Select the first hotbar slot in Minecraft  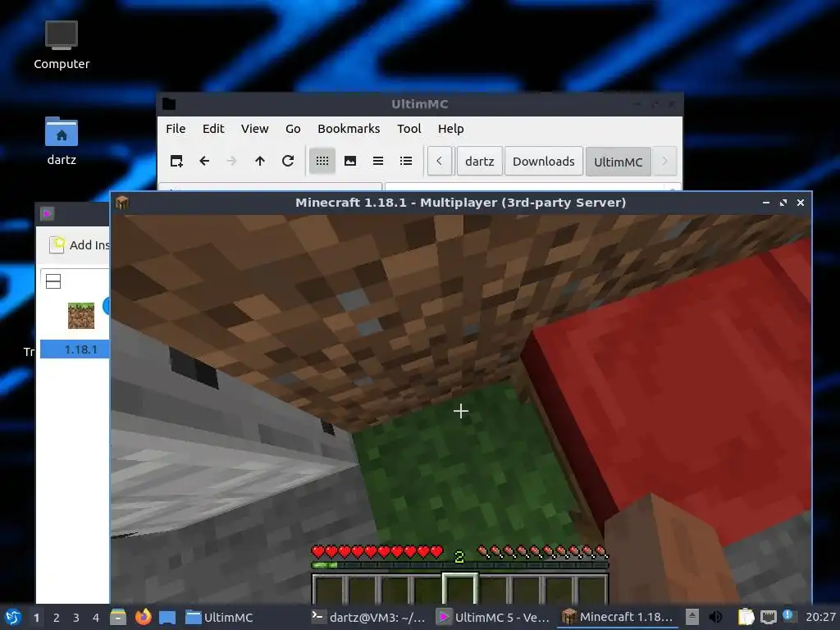[328, 589]
